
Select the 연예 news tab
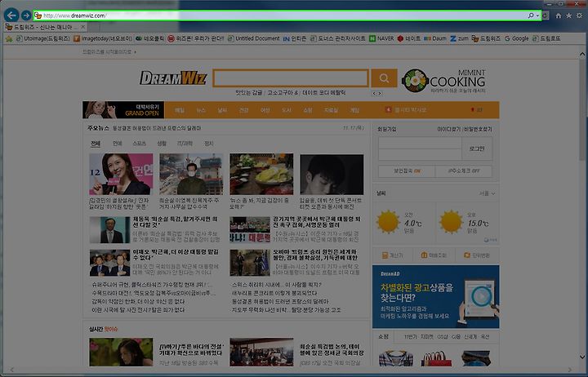tap(118, 144)
